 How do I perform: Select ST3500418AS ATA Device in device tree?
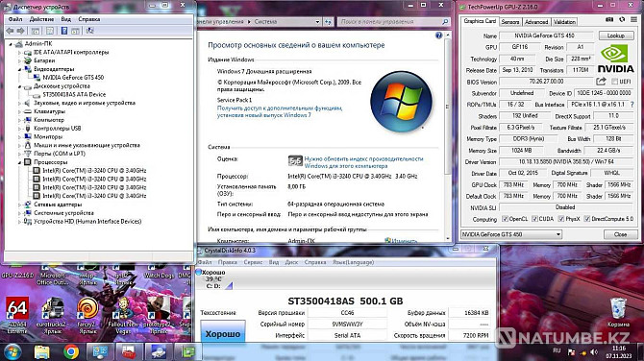[x=74, y=94]
